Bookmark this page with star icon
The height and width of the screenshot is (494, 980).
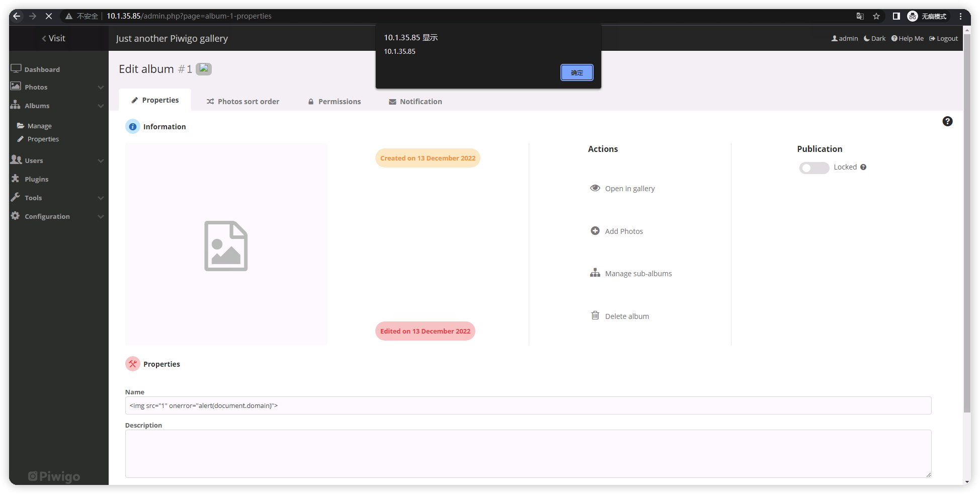click(876, 16)
